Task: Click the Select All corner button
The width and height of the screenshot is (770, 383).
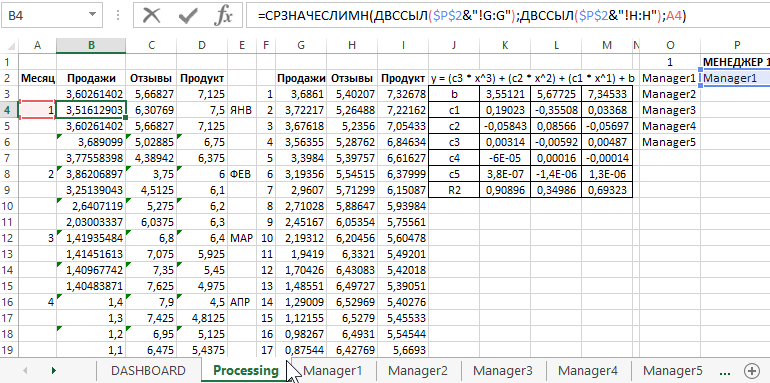Action: tap(9, 45)
